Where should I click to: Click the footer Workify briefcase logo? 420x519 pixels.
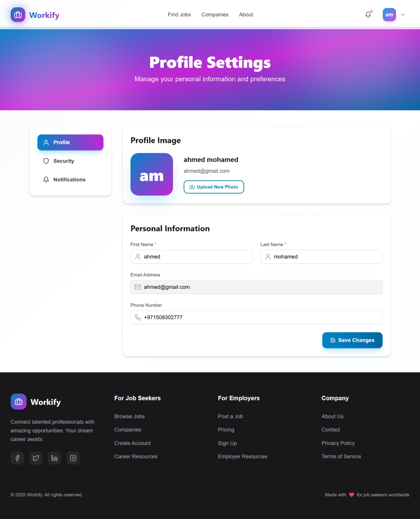[19, 401]
